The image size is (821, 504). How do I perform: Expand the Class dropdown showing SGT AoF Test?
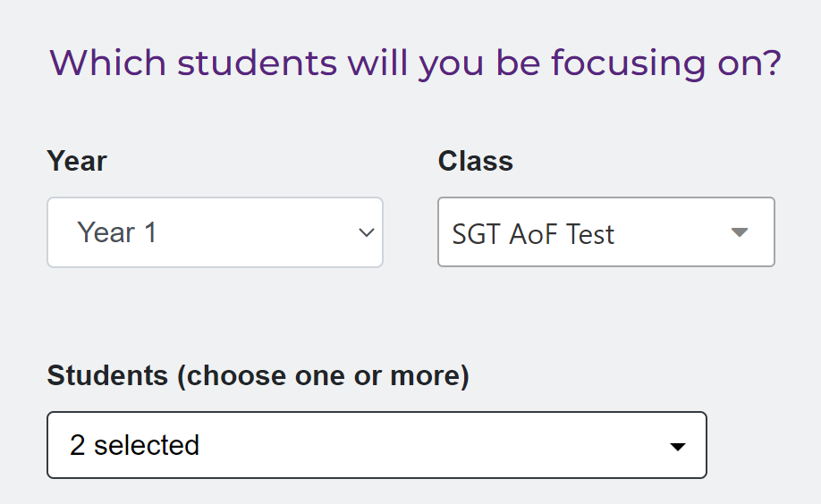click(x=605, y=232)
